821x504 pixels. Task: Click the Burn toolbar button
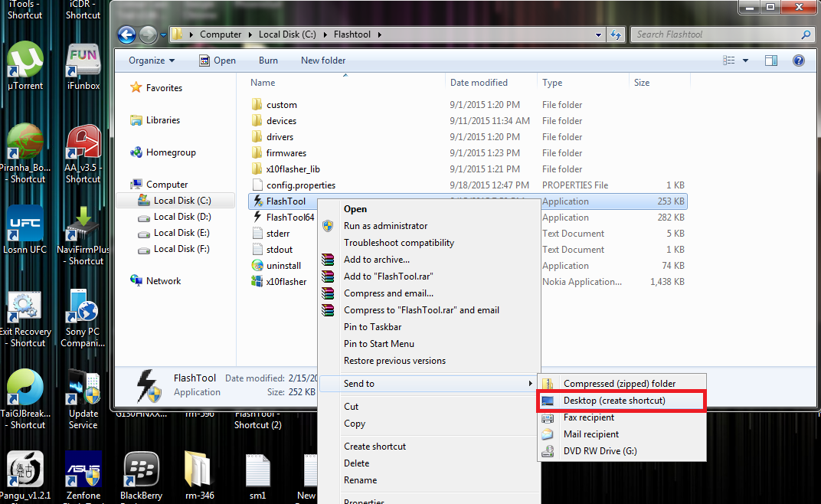click(268, 61)
